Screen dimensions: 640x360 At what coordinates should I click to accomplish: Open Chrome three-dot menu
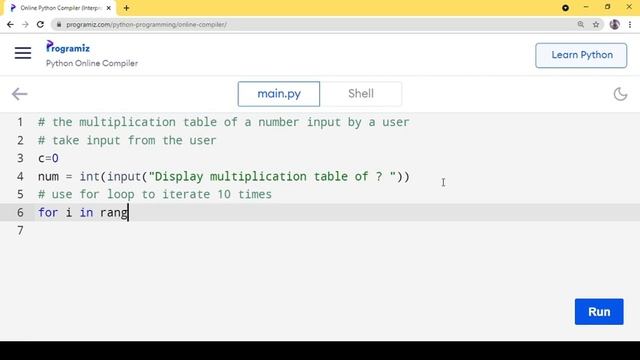point(630,24)
